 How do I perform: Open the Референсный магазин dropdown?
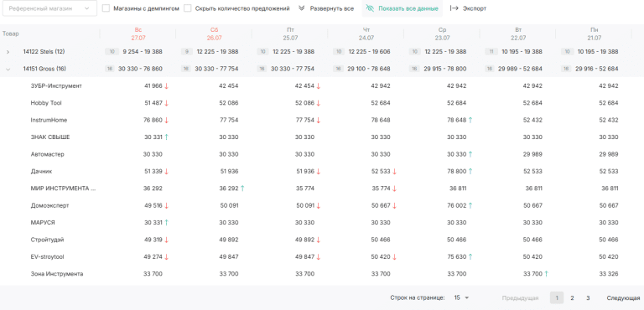[x=49, y=8]
